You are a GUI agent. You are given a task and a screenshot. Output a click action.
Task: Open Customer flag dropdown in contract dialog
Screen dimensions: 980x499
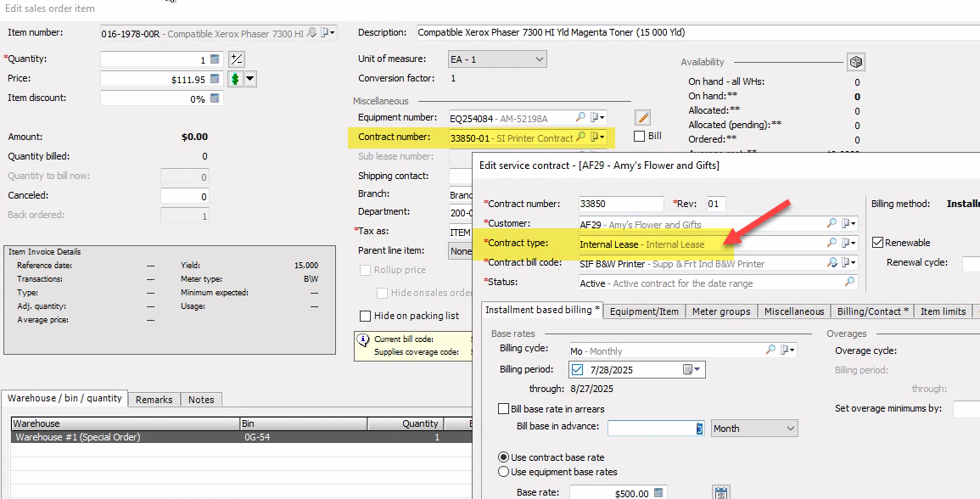[848, 223]
